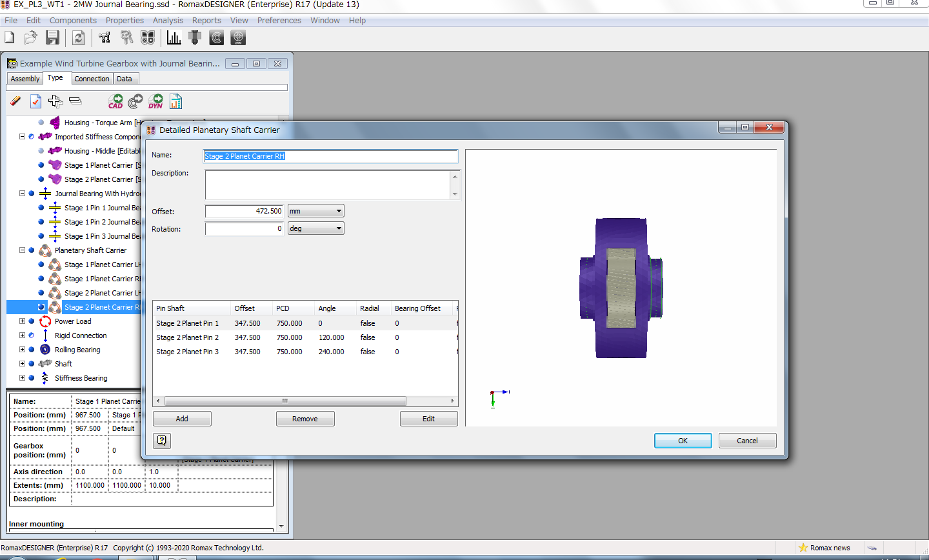Switch to the Connection tab
Screen dimensions: 929x560
(x=92, y=79)
